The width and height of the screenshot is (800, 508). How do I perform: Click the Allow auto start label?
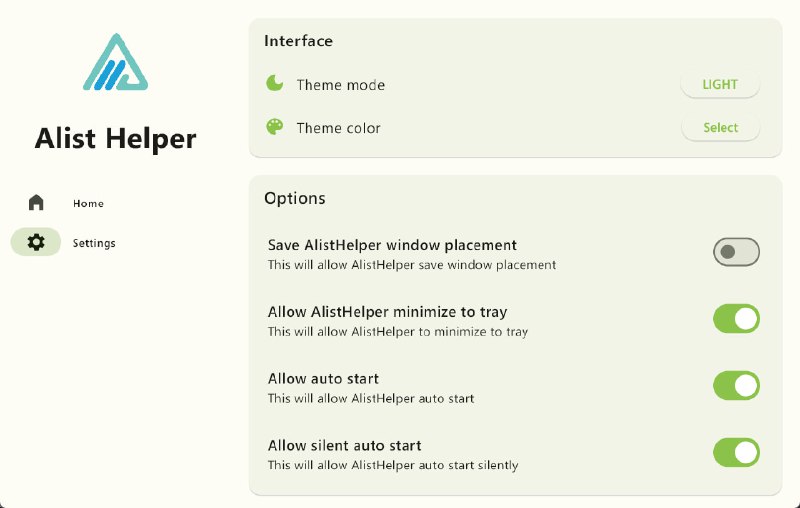(x=323, y=379)
